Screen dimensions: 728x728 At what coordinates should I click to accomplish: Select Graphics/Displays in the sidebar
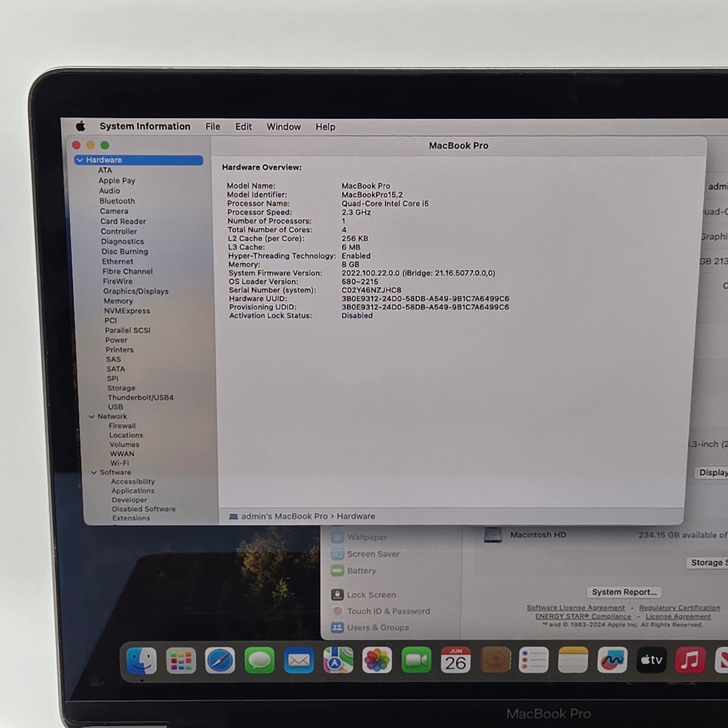point(136,291)
